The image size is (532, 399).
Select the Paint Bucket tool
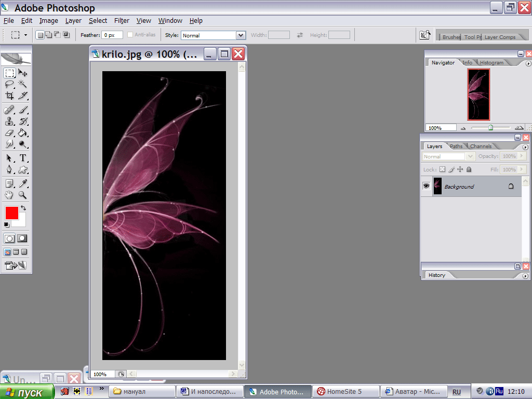point(23,132)
